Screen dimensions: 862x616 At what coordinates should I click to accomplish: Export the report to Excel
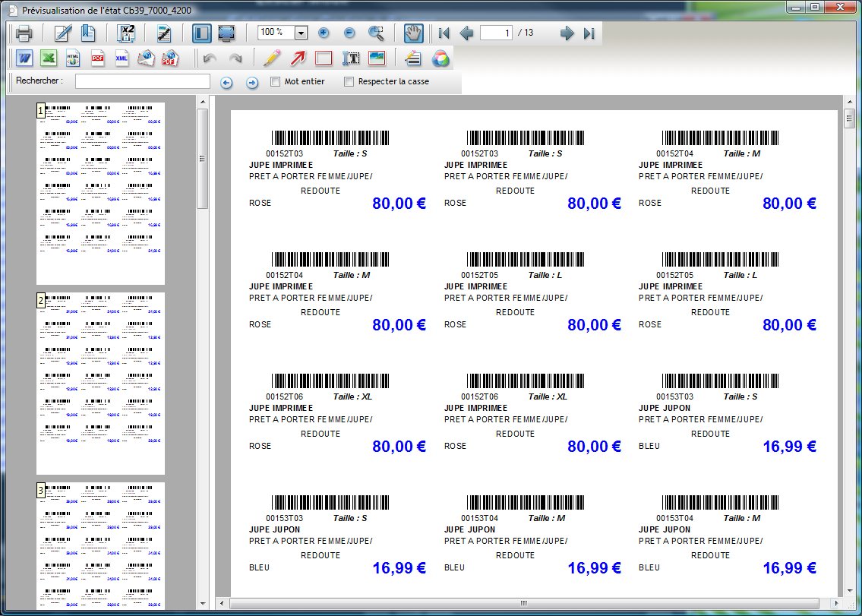[49, 58]
